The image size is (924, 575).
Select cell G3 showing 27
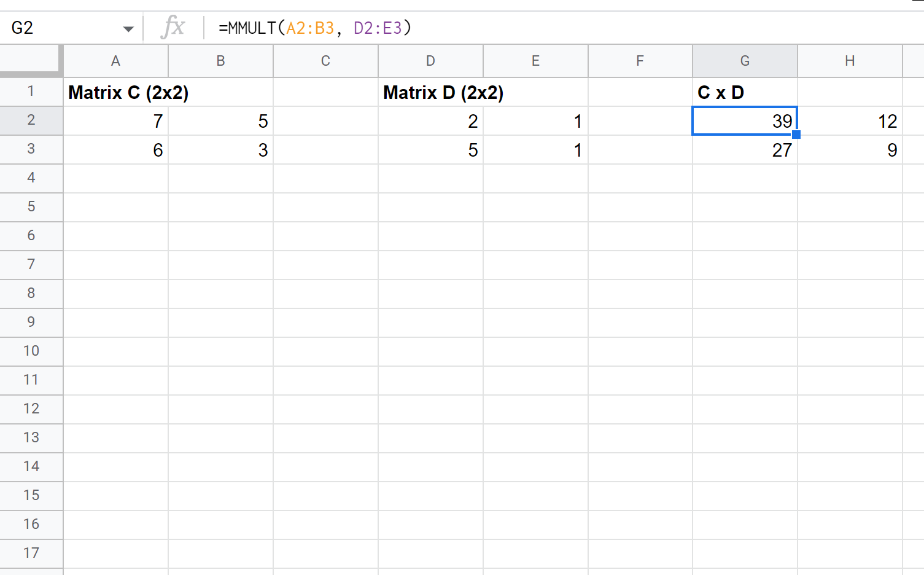click(x=745, y=149)
